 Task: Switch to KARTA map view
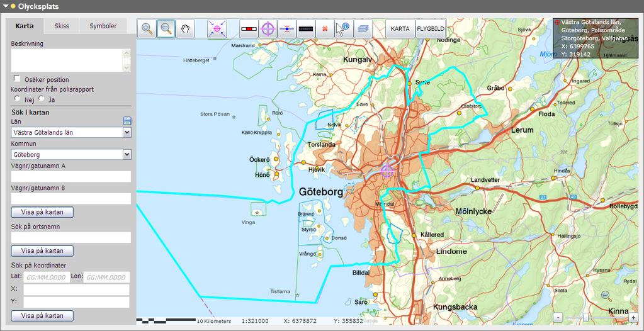coord(400,29)
